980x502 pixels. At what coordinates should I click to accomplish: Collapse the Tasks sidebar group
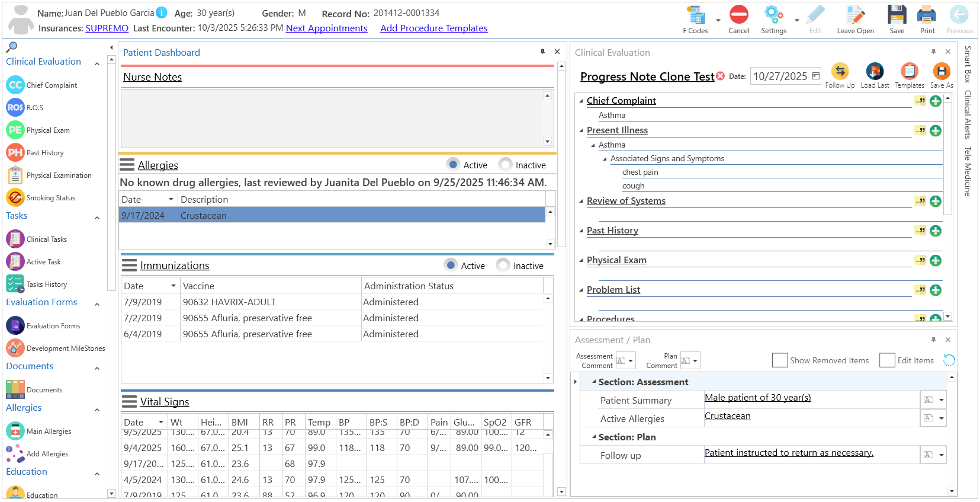click(97, 218)
